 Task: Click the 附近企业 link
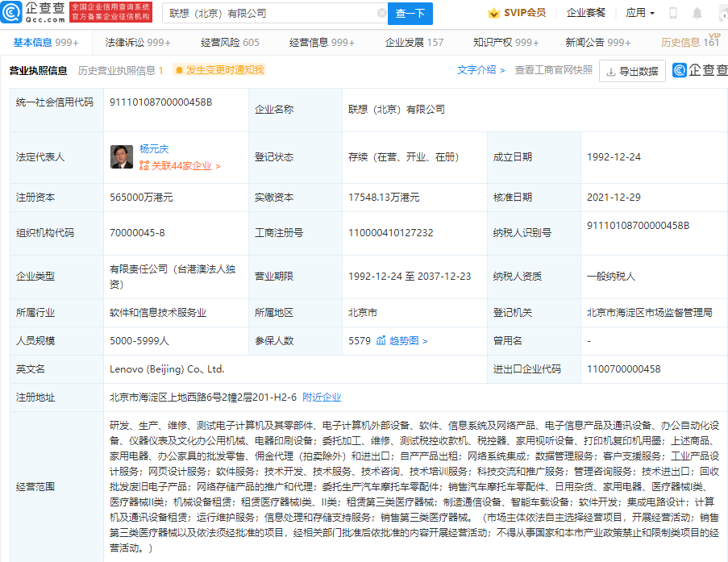point(322,398)
